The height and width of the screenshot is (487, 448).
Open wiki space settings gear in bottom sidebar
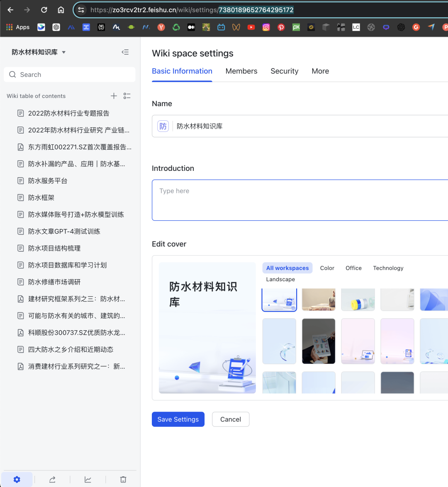(17, 479)
